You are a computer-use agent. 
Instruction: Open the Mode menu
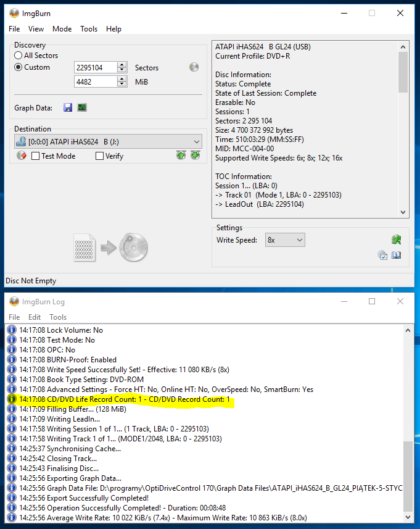[x=62, y=29]
